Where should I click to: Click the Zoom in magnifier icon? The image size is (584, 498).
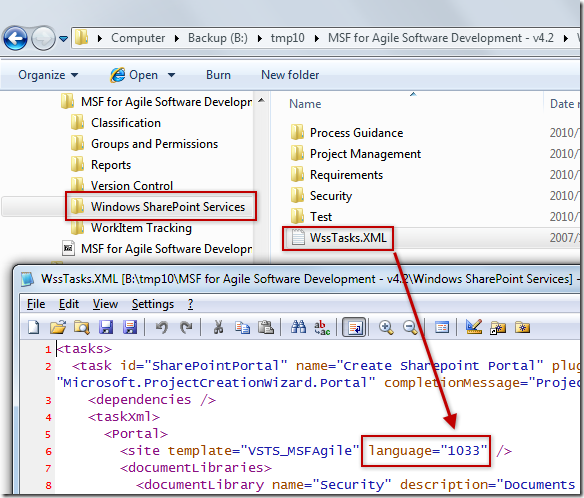click(386, 327)
